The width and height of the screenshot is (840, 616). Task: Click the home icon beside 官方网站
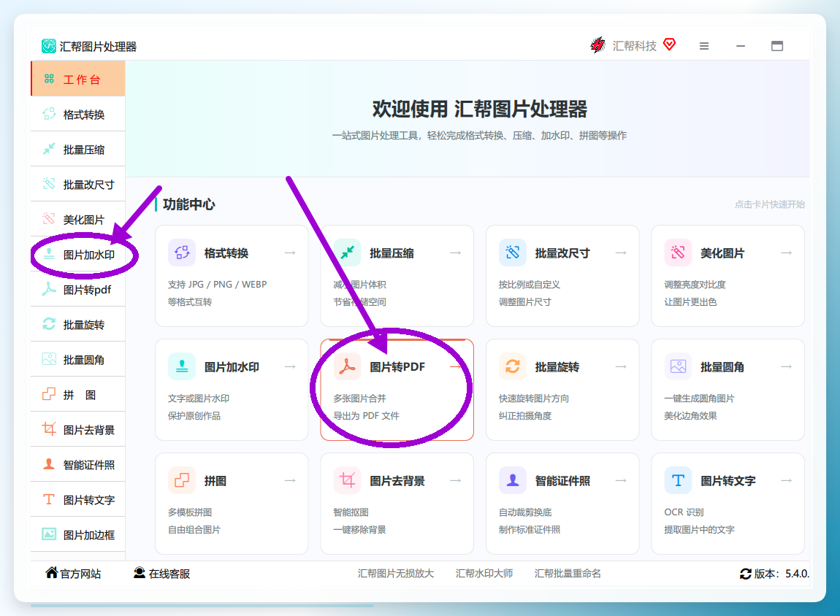[51, 573]
